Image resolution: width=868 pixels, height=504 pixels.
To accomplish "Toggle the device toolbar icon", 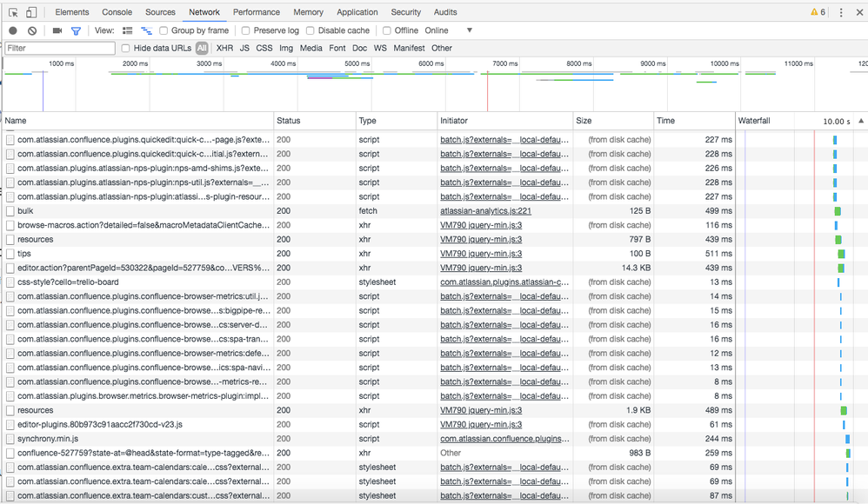I will tap(31, 12).
